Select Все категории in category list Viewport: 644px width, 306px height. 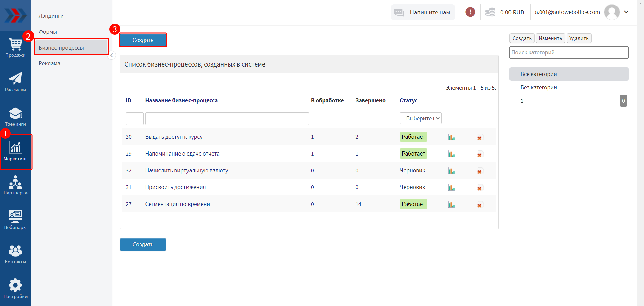point(569,74)
